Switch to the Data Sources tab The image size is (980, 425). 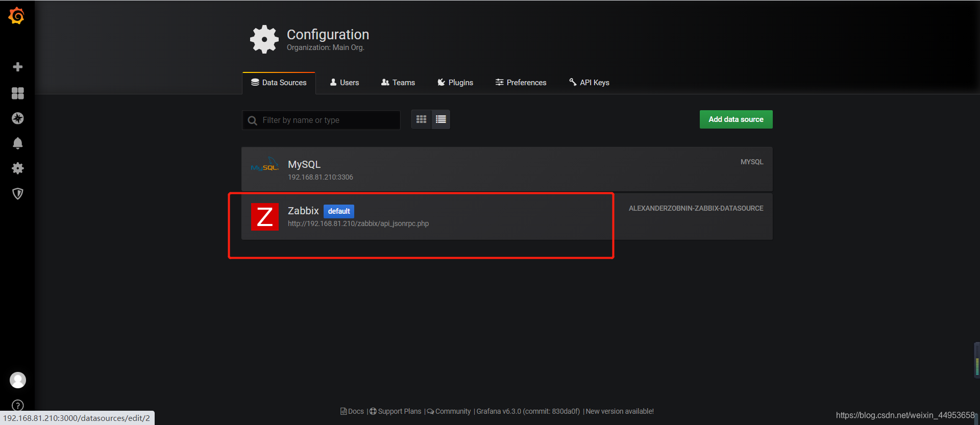pos(279,83)
